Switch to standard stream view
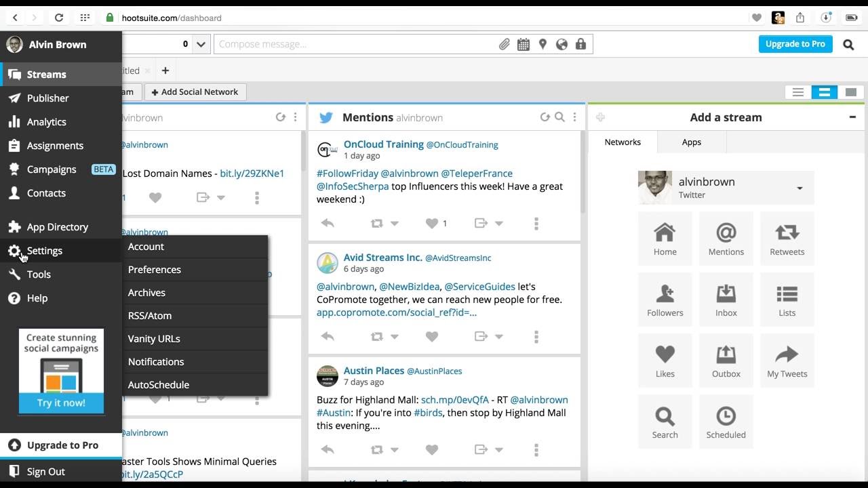The image size is (868, 488). (825, 92)
